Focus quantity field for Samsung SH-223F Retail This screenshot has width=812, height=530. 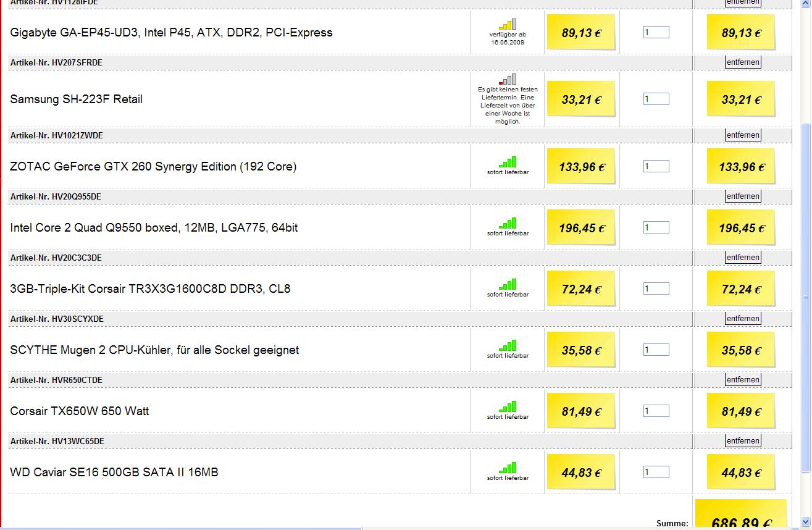(656, 99)
